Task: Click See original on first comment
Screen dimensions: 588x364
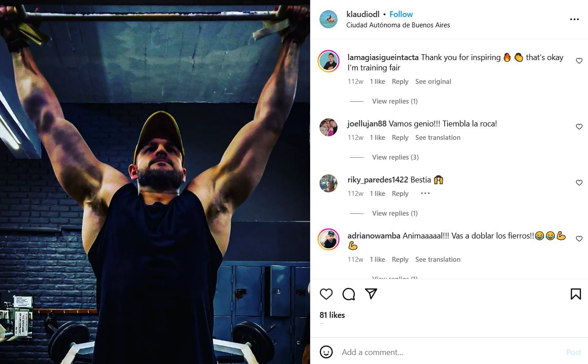Action: coord(433,82)
